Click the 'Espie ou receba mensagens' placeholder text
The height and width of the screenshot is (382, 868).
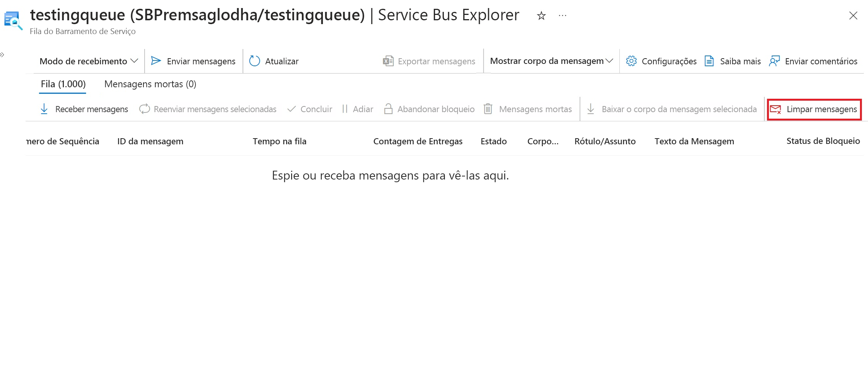point(390,176)
